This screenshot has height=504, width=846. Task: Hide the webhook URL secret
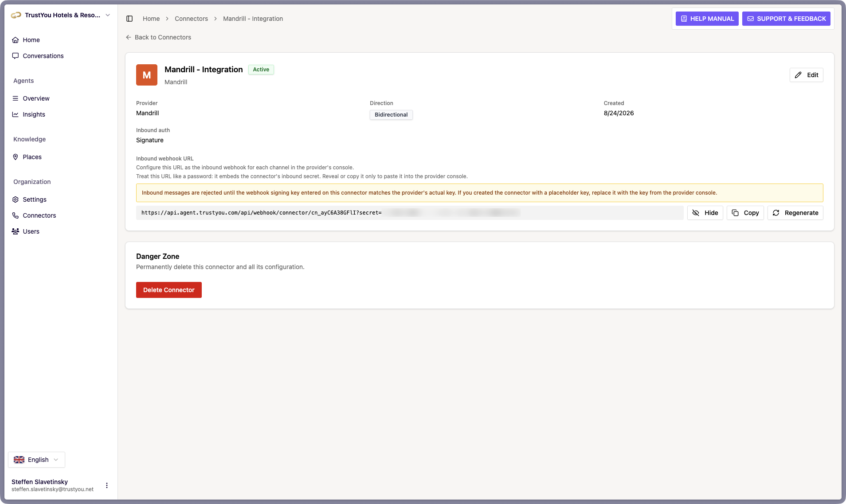(705, 213)
